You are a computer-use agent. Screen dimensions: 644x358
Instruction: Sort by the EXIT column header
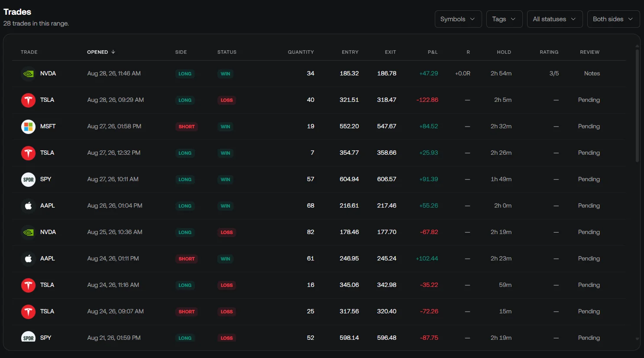point(391,52)
